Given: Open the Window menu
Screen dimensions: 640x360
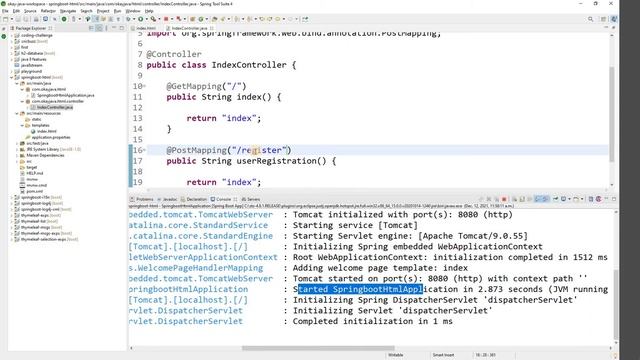Looking at the screenshot, I should [133, 11].
